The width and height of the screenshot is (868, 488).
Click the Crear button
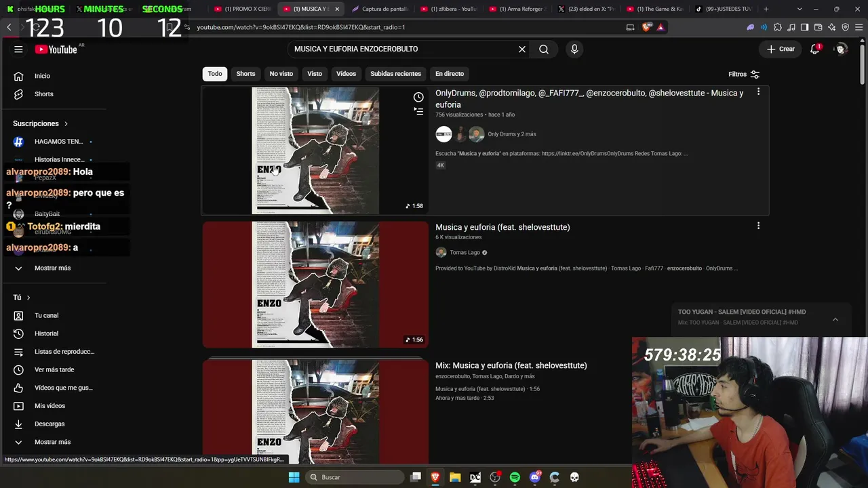[x=781, y=49]
